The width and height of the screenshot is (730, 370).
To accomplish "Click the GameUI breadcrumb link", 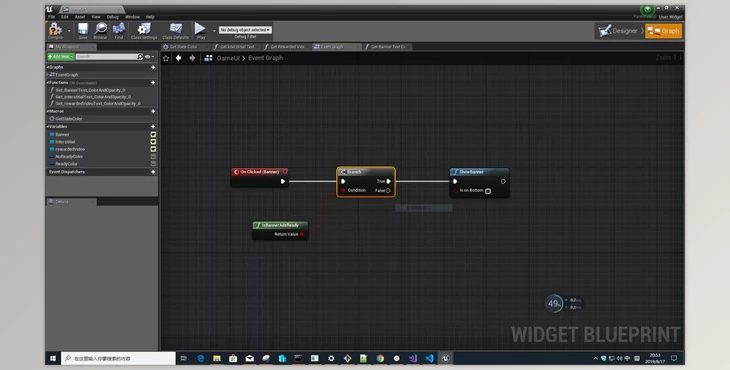I will tap(228, 58).
